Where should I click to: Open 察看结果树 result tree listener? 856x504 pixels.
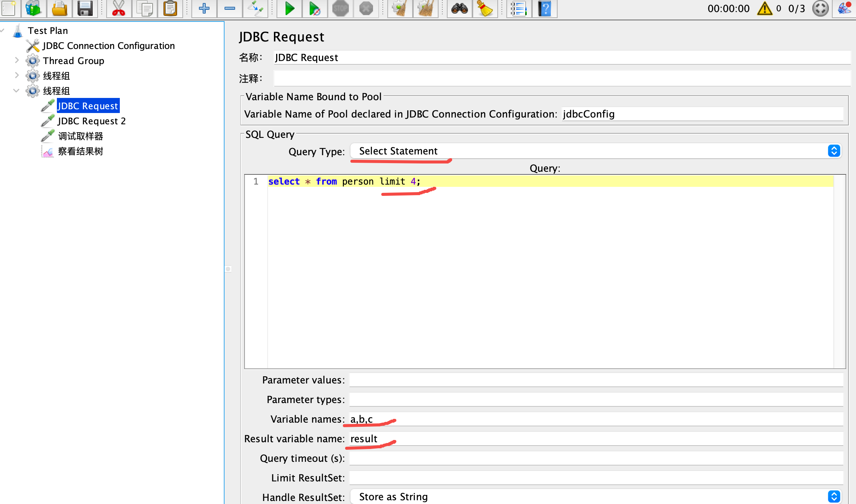point(80,151)
